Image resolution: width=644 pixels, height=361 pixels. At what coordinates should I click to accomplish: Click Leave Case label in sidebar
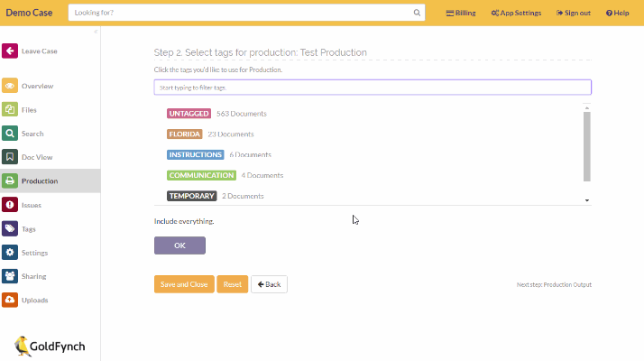click(40, 51)
